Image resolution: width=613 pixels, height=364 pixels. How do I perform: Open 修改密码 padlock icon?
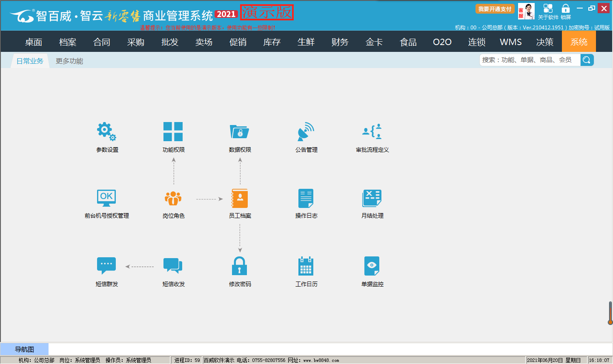[x=240, y=266]
